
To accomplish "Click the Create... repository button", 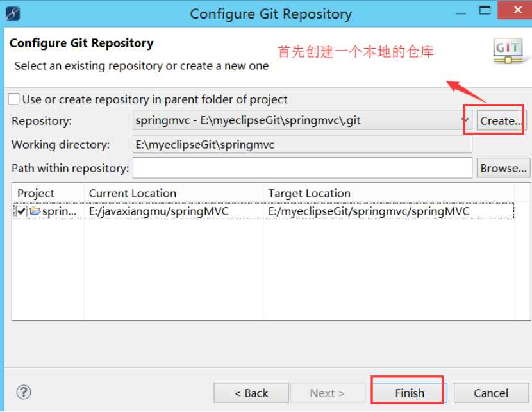I will click(x=501, y=120).
